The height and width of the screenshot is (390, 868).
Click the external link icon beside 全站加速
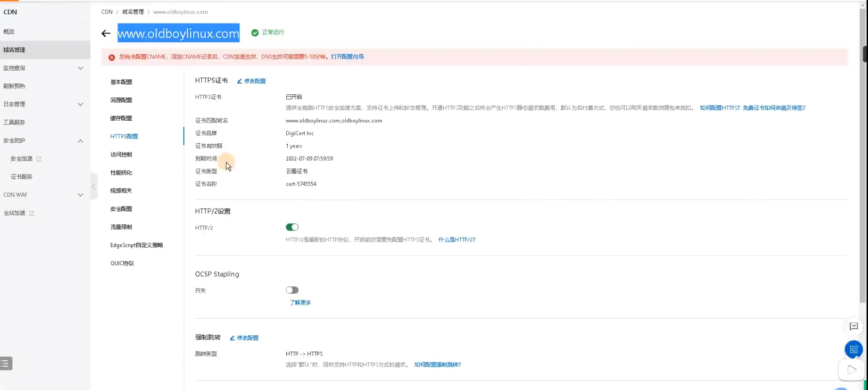[32, 213]
